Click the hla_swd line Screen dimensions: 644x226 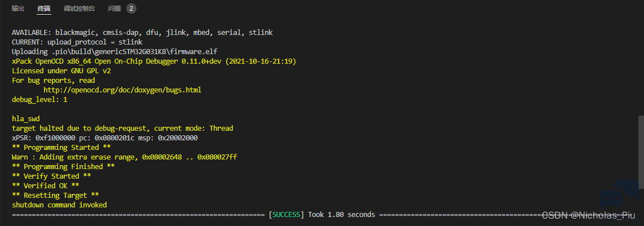click(x=26, y=119)
